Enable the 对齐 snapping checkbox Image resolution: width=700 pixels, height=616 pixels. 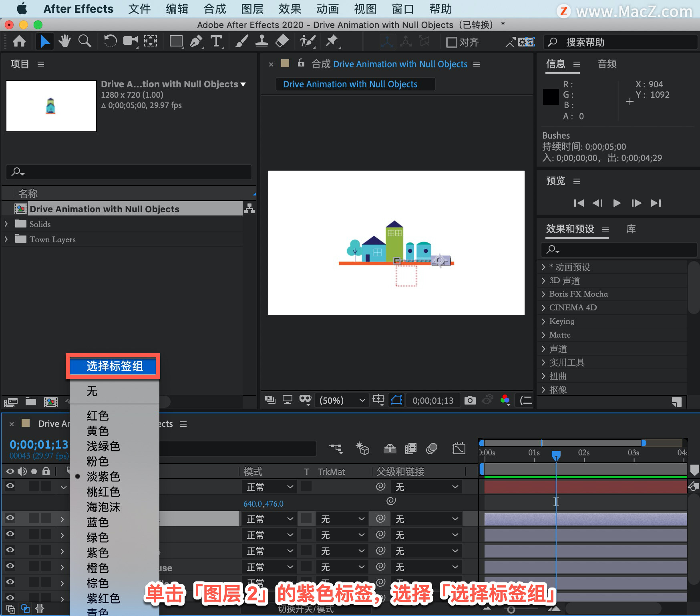(x=451, y=42)
